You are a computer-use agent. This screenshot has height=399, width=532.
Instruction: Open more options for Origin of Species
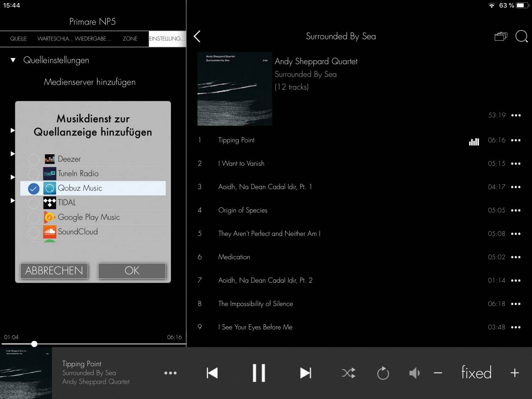516,210
